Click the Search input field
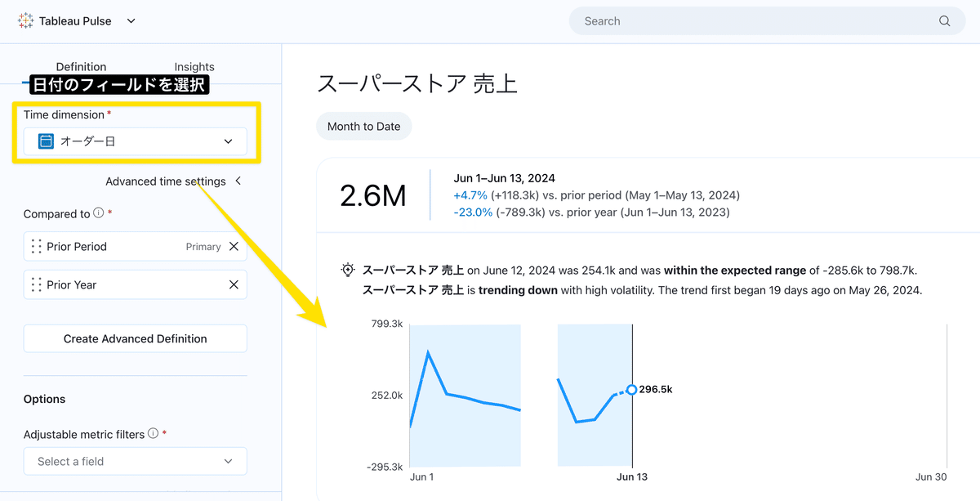The image size is (980, 501). pos(766,21)
